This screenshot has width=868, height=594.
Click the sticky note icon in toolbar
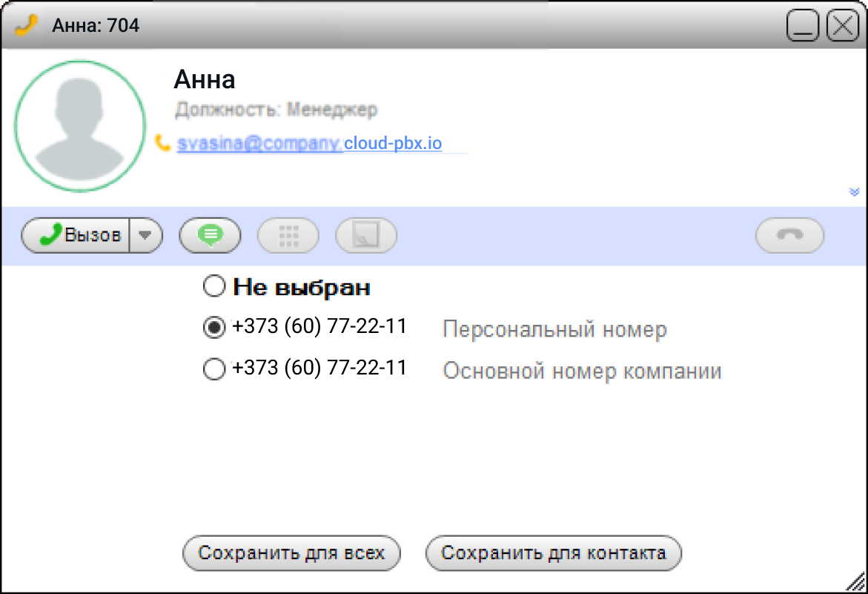(366, 236)
